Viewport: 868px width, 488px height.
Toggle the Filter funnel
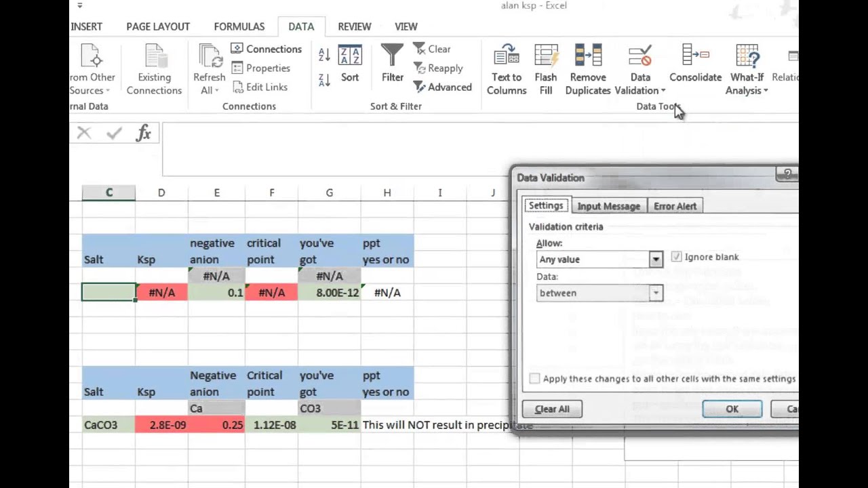pos(392,64)
